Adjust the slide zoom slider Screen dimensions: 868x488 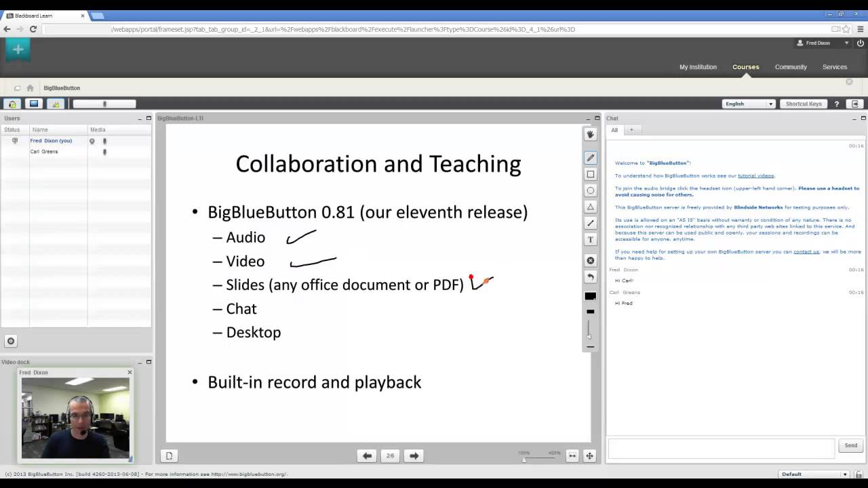539,459
